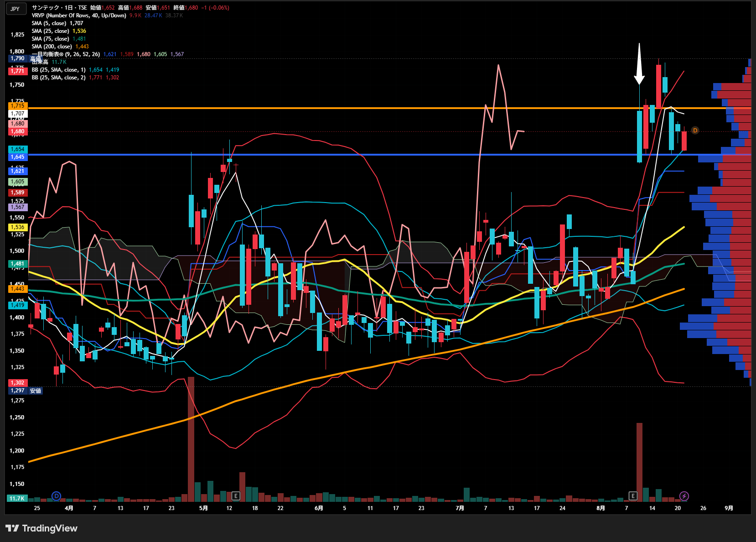The image size is (756, 542).
Task: Click the 高値 1,688 high value in header
Action: pyautogui.click(x=130, y=8)
